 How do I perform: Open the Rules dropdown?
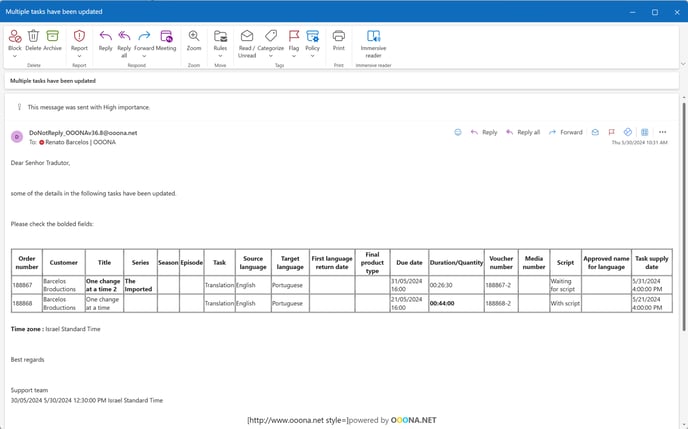point(220,48)
